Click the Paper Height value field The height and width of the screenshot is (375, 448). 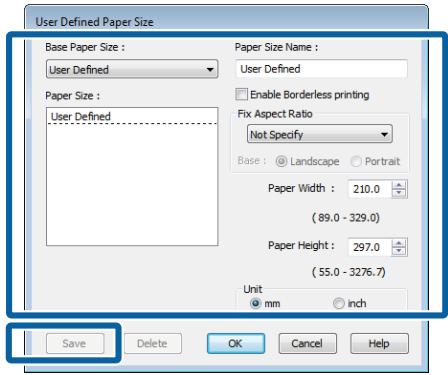tap(369, 247)
